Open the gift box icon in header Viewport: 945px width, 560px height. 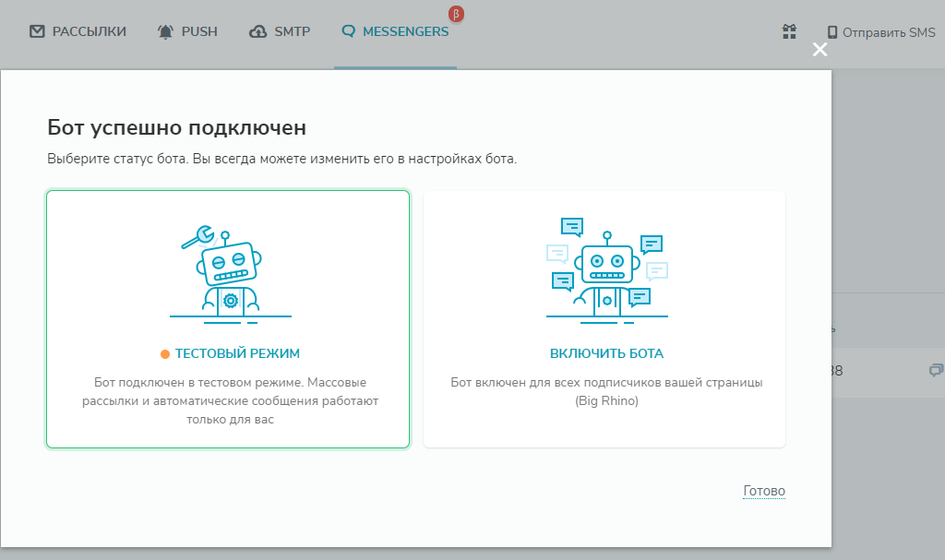790,31
